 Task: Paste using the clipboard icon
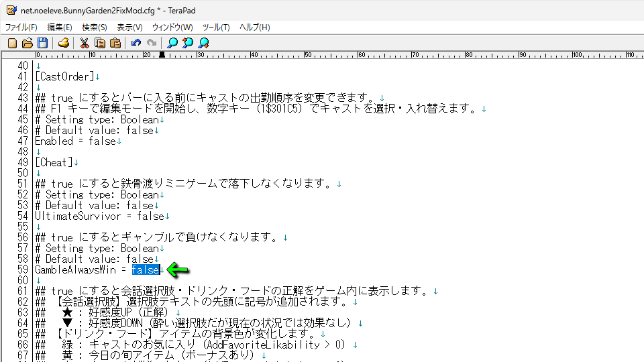click(x=115, y=43)
